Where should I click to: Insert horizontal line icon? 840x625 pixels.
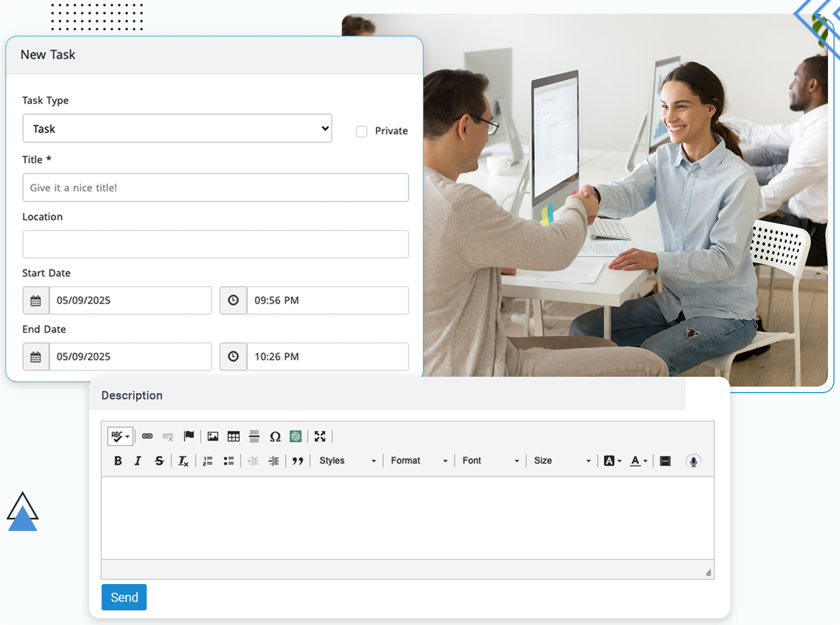254,436
